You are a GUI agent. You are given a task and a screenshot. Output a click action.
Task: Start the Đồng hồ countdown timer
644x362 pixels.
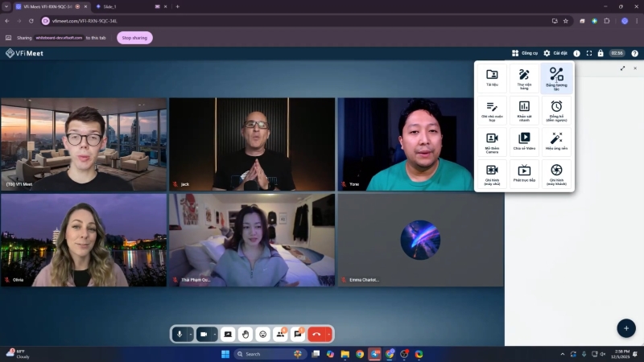[556, 109]
